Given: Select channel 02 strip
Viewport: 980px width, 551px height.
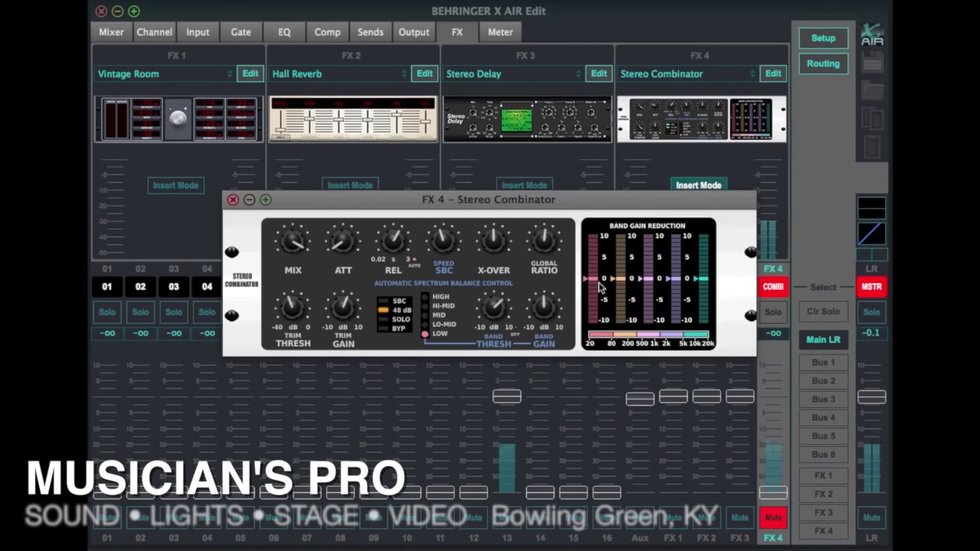Looking at the screenshot, I should tap(140, 287).
